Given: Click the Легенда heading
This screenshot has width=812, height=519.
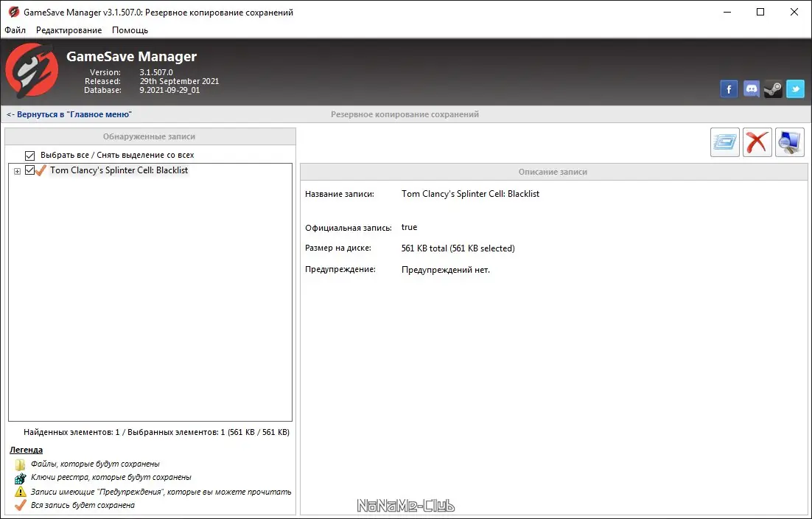Looking at the screenshot, I should pyautogui.click(x=26, y=450).
